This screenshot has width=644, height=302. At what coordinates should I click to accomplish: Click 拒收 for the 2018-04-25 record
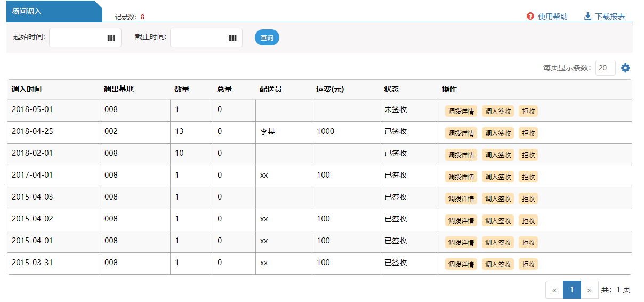click(x=528, y=133)
